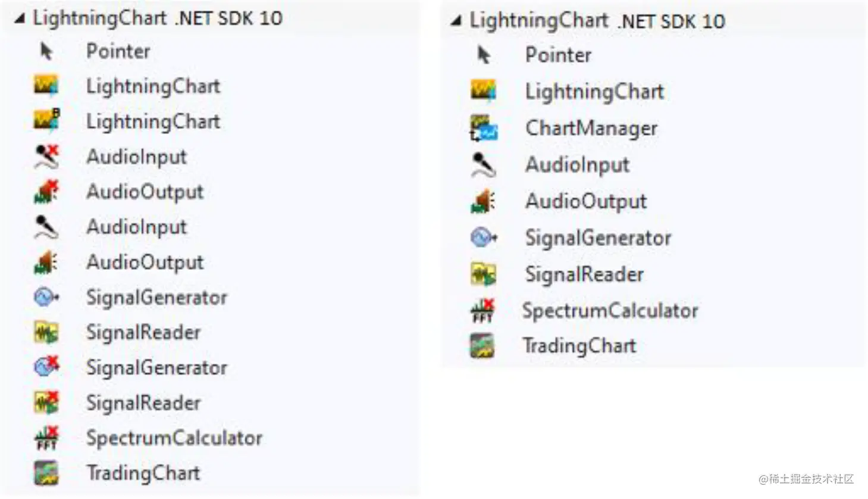Select the AudioInput label in right toolbox
This screenshot has height=499, width=868.
576,165
